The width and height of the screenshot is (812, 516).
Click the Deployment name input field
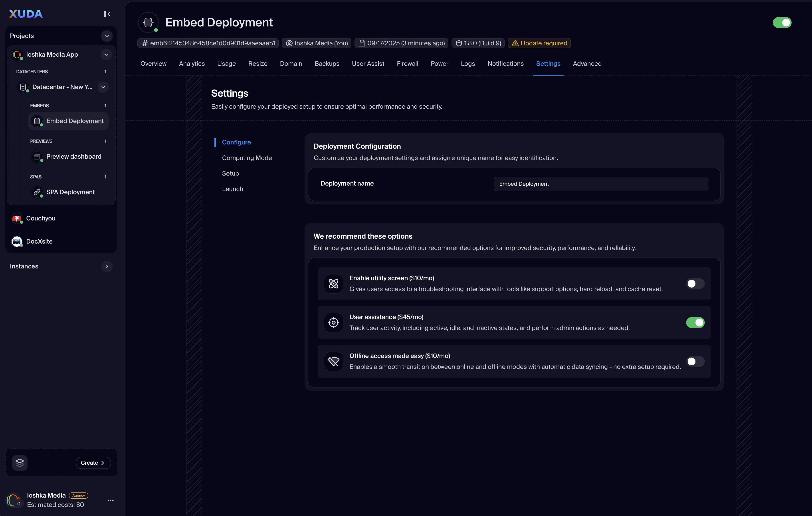point(600,184)
